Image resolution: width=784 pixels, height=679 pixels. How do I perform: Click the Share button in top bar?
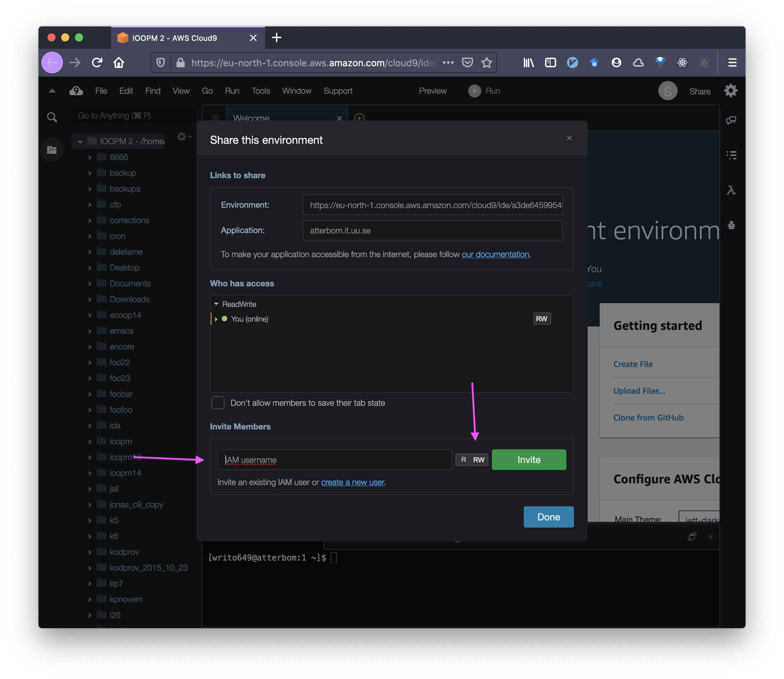tap(700, 91)
